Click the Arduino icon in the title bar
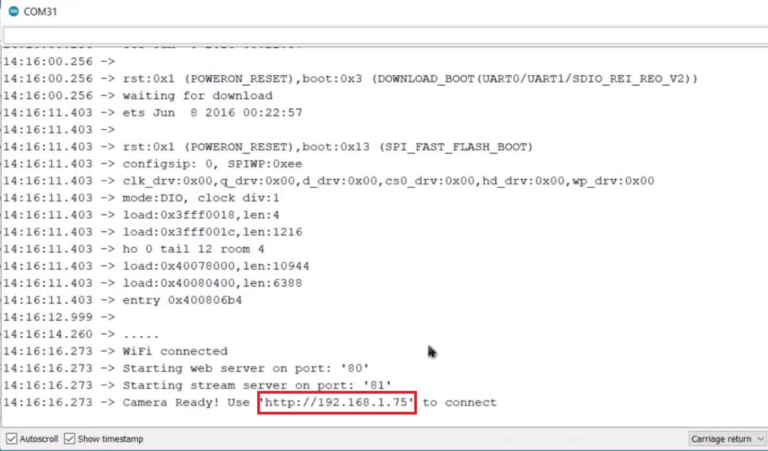The image size is (768, 451). (13, 10)
